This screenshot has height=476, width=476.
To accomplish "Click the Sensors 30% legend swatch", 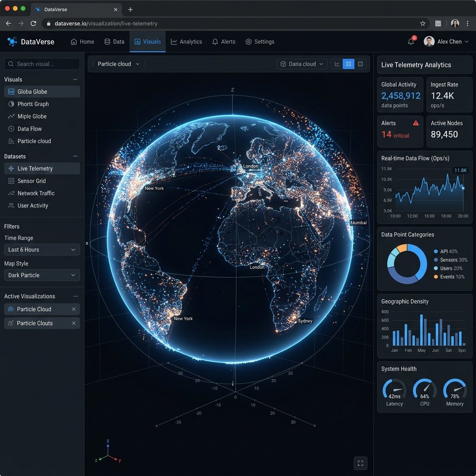I will 436,260.
